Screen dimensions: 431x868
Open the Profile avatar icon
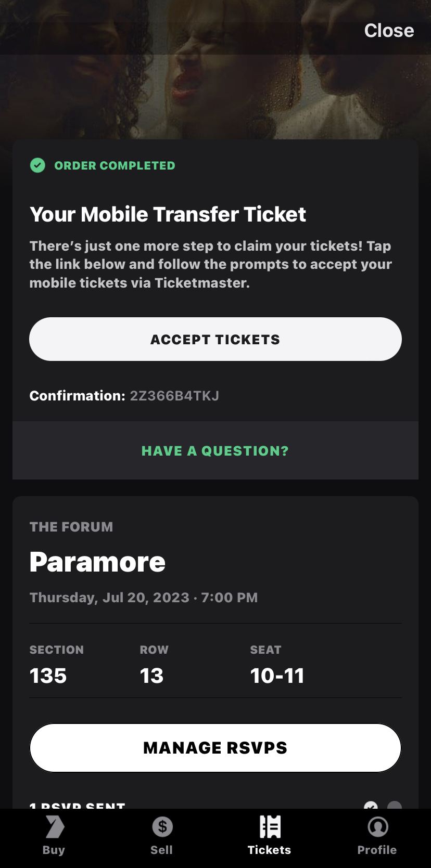click(377, 826)
